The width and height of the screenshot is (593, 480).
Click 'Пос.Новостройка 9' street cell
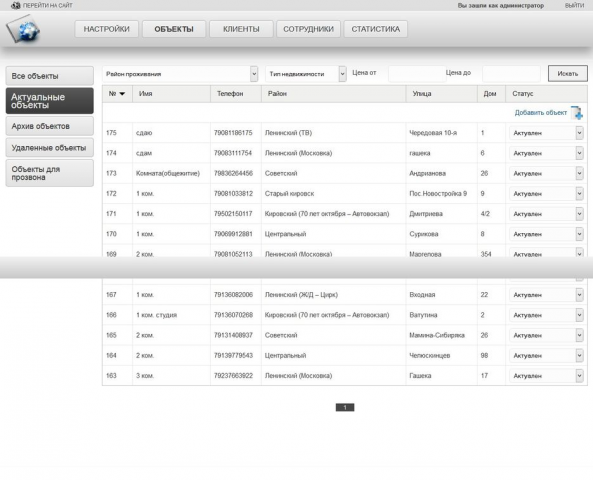coord(438,194)
